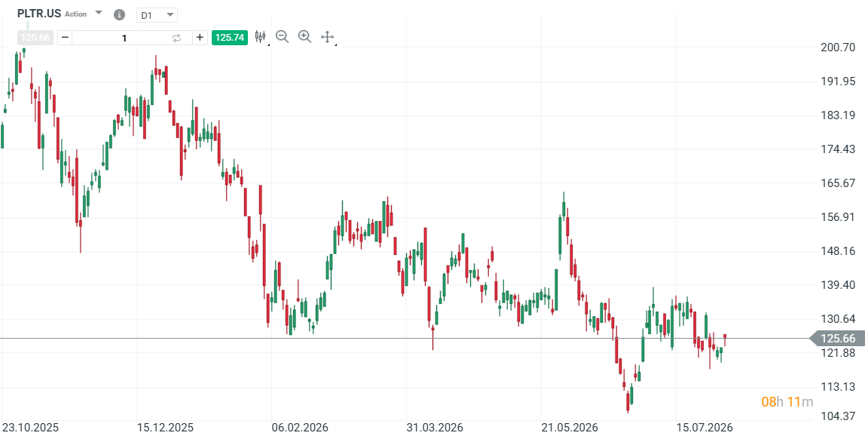Zoom in the chart
The width and height of the screenshot is (868, 442).
304,37
